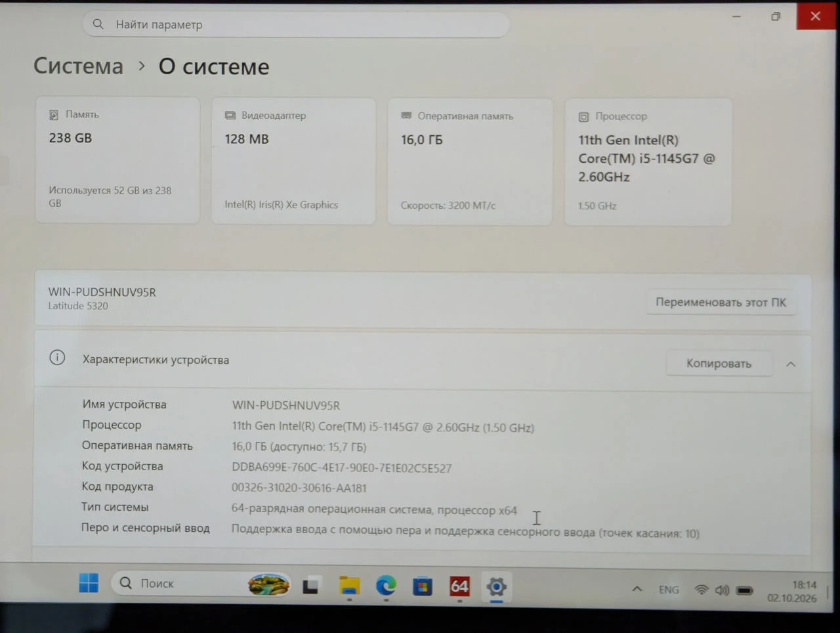Show hidden tray icons chevron
Screen dimensions: 840x633
coord(637,589)
